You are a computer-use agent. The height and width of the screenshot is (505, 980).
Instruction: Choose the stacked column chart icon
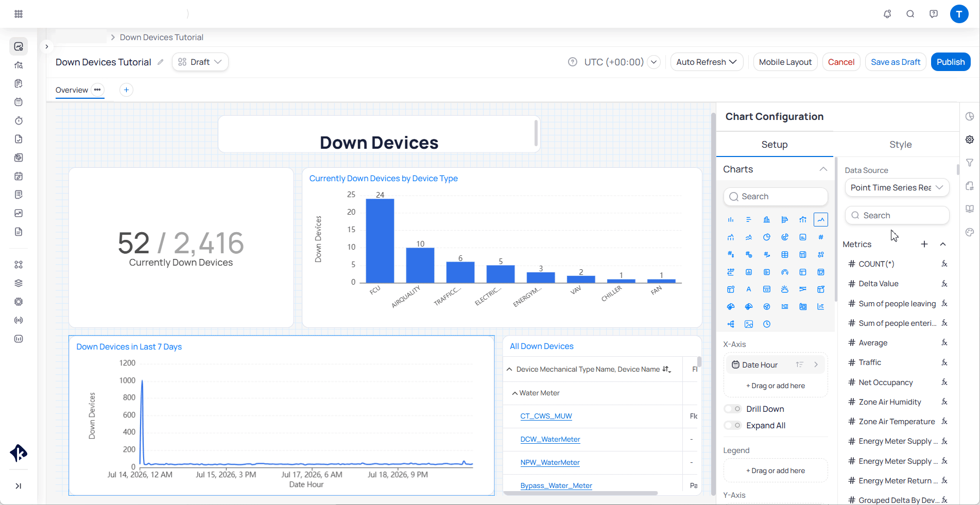click(766, 220)
